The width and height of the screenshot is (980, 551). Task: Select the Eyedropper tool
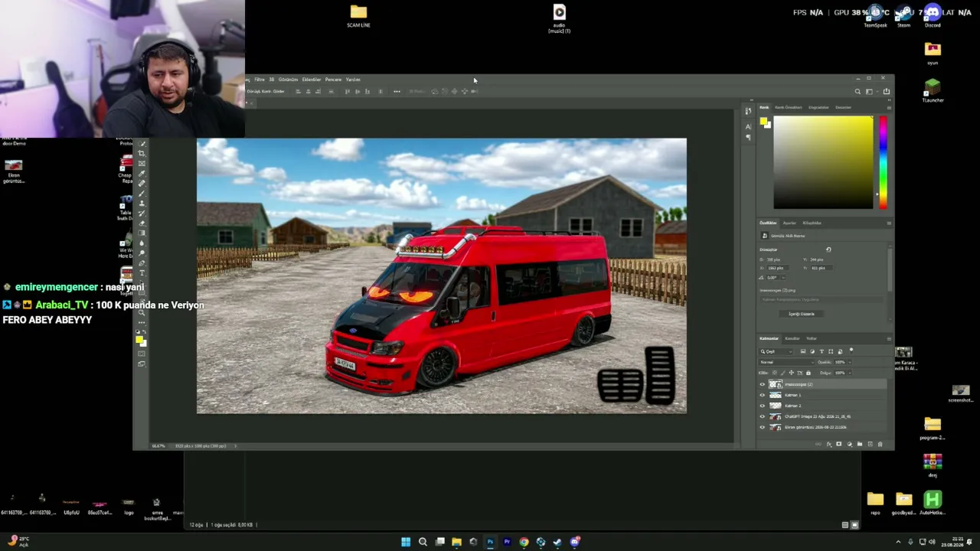[142, 173]
